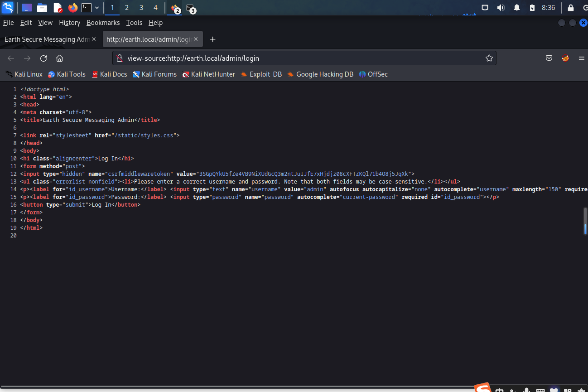Viewport: 588px width, 392px height.
Task: Open the Save to Pocket button
Action: coord(549,58)
